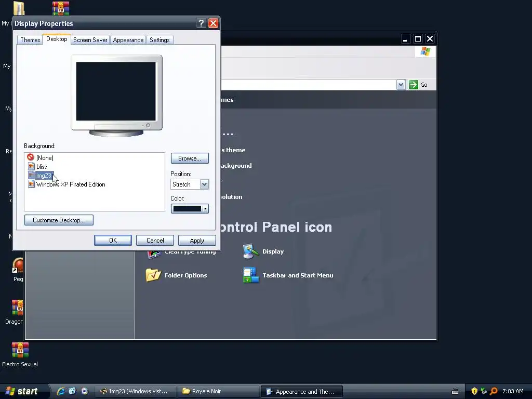The image size is (532, 399).
Task: Click the security shield tray icon
Action: coord(474,391)
